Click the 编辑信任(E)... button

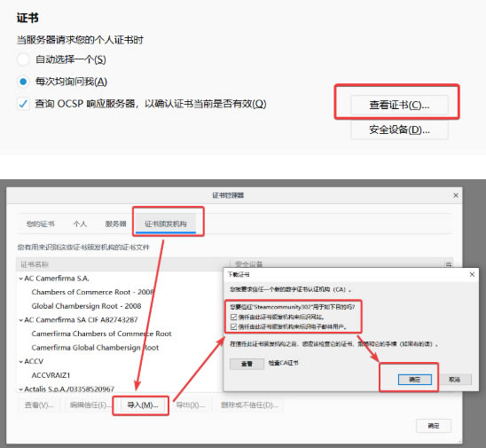(x=89, y=405)
